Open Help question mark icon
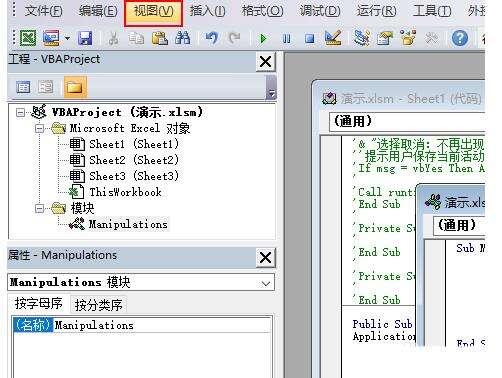This screenshot has height=378, width=502. click(460, 38)
